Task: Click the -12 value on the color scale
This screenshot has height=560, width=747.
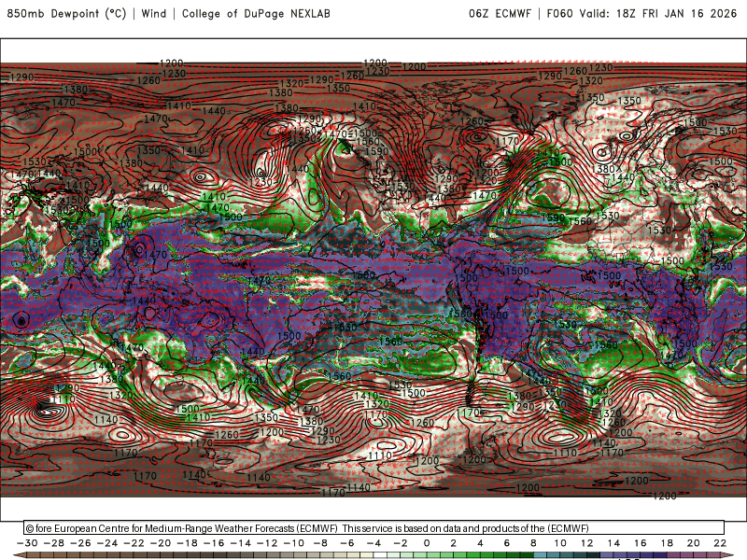Action: tap(267, 543)
